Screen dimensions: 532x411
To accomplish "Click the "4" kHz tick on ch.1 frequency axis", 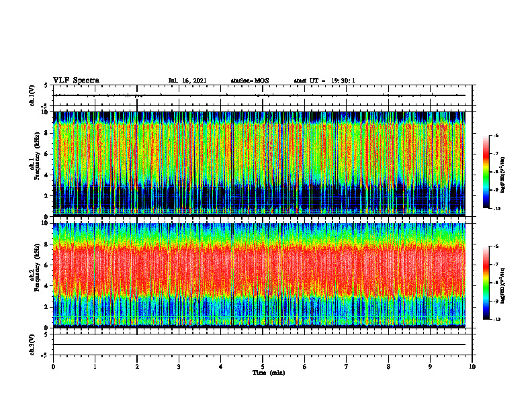I will 47,175.
